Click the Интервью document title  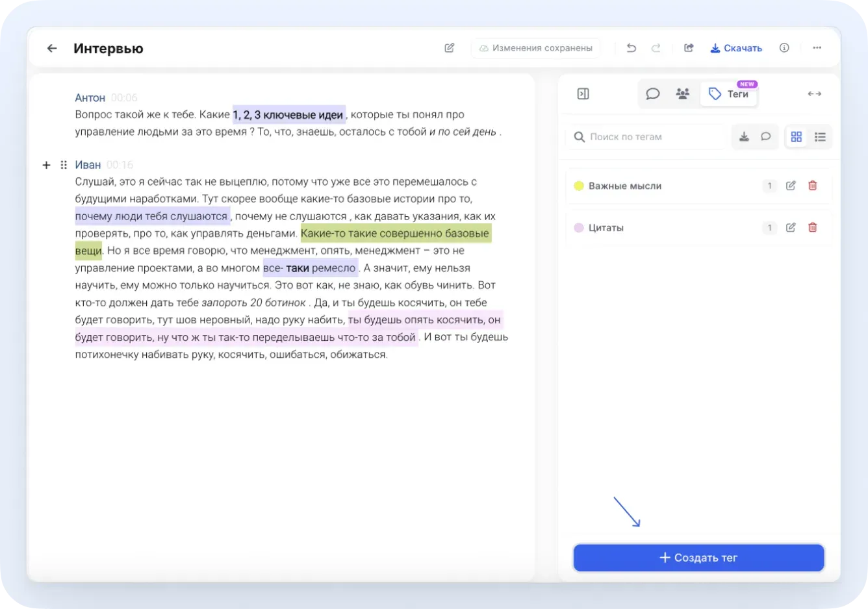tap(108, 49)
